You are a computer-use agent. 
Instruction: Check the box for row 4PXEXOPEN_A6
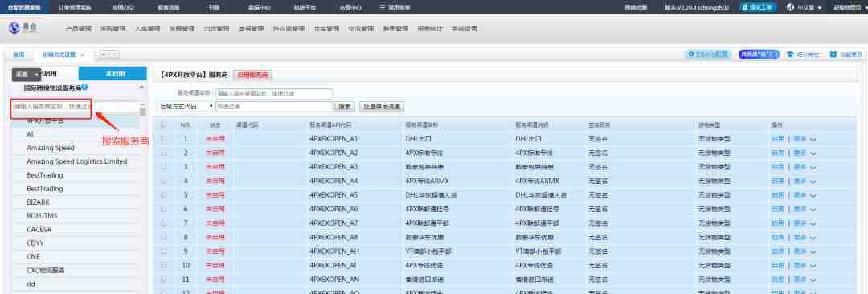[x=163, y=210]
